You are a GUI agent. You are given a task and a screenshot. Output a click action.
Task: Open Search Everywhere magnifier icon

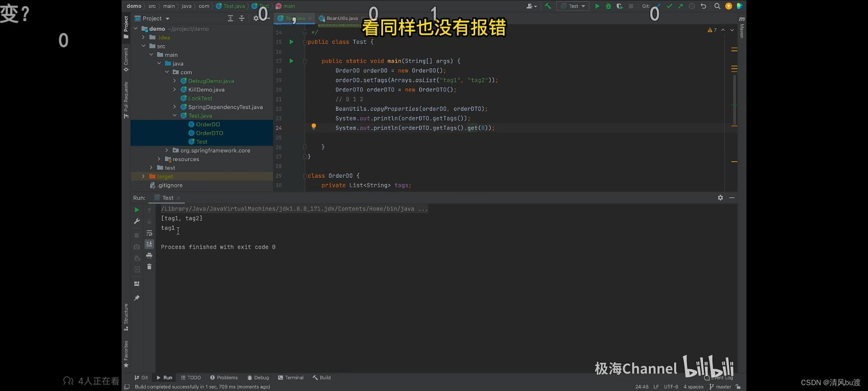point(717,6)
